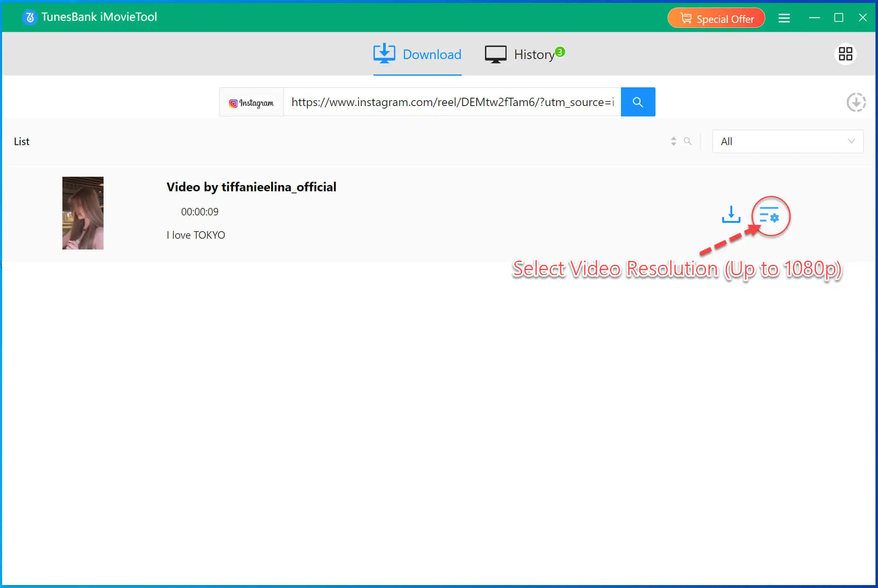This screenshot has height=588, width=878.
Task: Open video resolution settings icon
Action: click(769, 215)
